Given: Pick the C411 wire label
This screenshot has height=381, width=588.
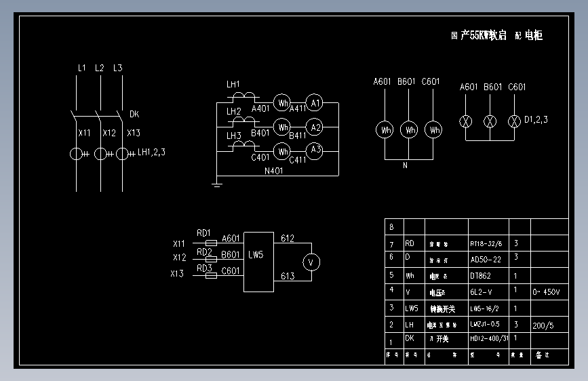Looking at the screenshot, I should pos(298,160).
